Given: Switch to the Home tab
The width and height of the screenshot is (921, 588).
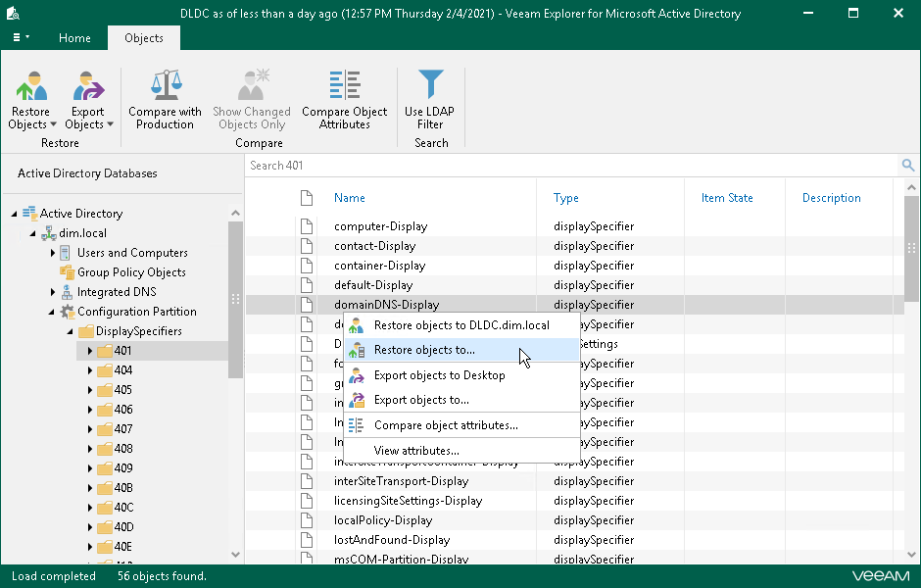Looking at the screenshot, I should point(74,38).
